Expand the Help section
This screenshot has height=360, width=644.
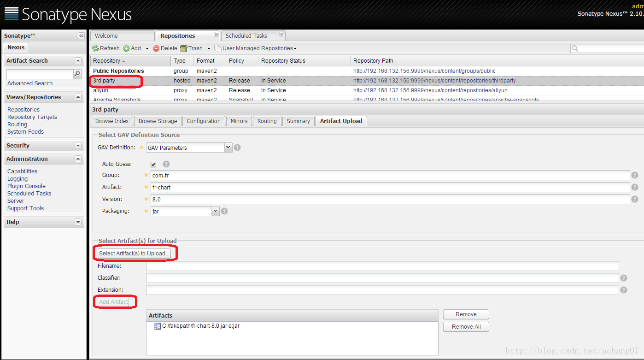point(78,222)
